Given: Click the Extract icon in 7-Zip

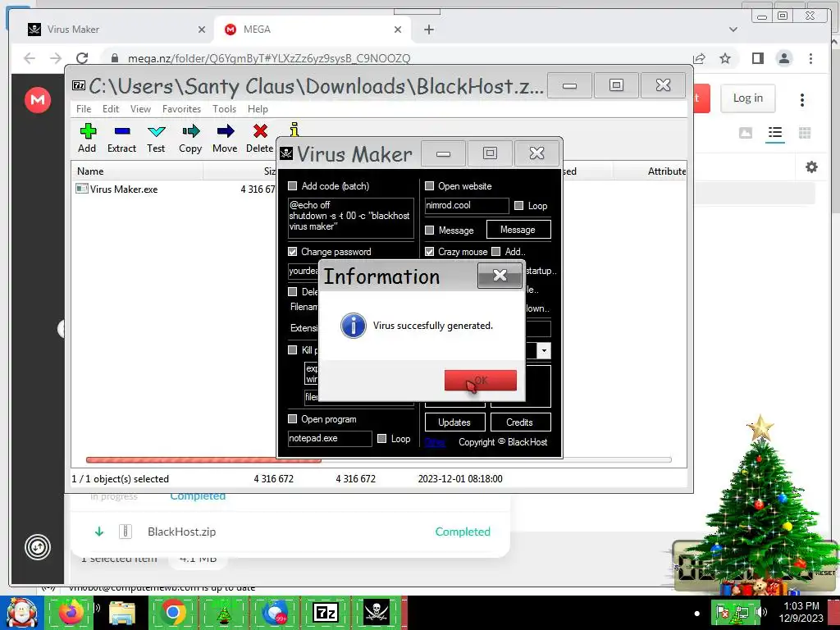Looking at the screenshot, I should [x=121, y=138].
